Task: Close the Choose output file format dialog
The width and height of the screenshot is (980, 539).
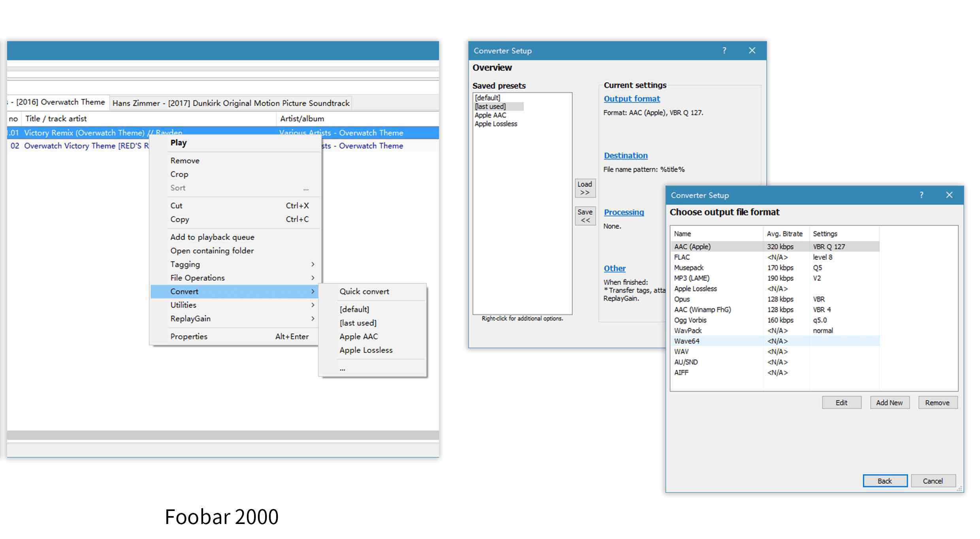Action: (949, 195)
